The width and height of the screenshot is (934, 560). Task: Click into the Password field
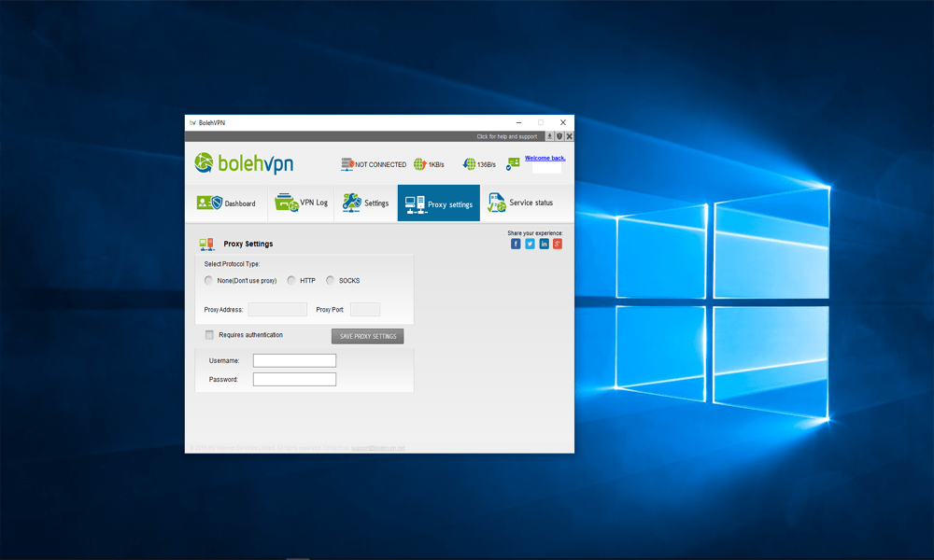click(294, 379)
